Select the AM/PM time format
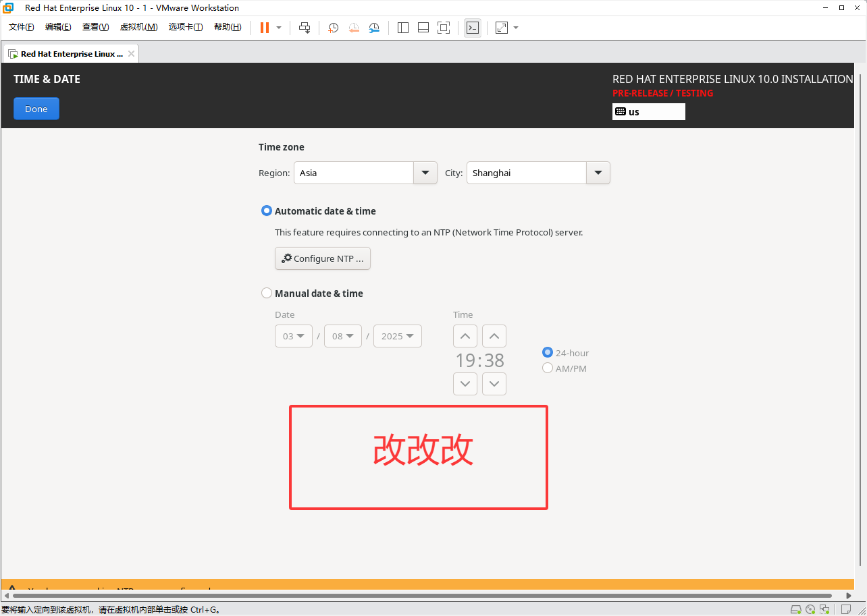Screen dimensions: 867x616 [548, 368]
